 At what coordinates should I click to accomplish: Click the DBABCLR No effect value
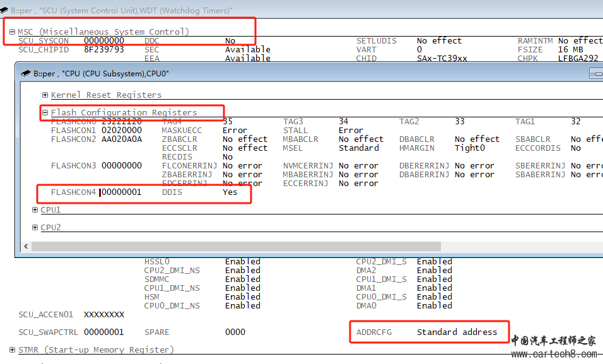click(x=477, y=139)
